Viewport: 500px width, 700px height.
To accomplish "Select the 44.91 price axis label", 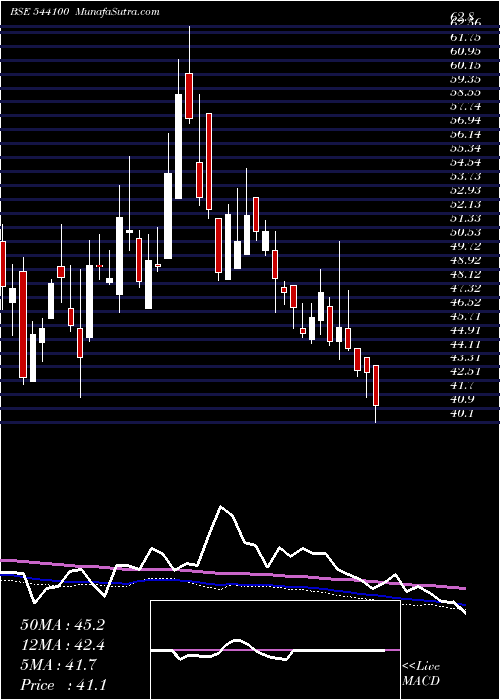I will pos(465,330).
